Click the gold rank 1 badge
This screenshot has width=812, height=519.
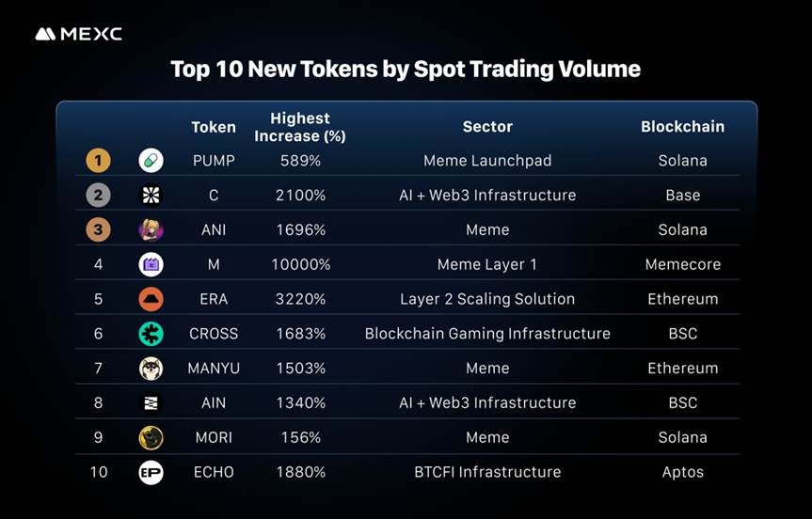pos(98,161)
